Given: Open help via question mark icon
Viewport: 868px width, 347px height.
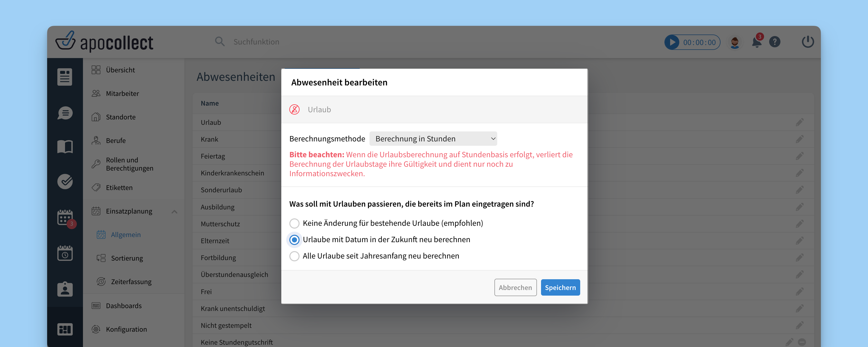Looking at the screenshot, I should click(775, 42).
